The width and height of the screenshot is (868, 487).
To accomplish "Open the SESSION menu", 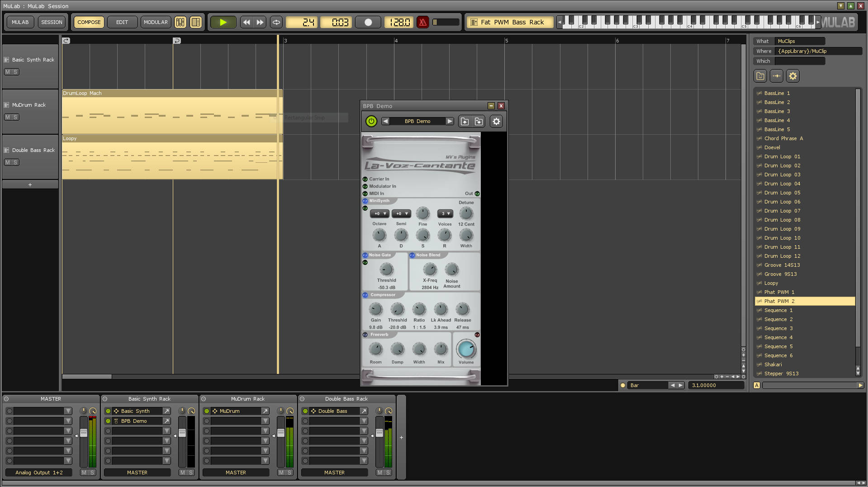I will [52, 22].
